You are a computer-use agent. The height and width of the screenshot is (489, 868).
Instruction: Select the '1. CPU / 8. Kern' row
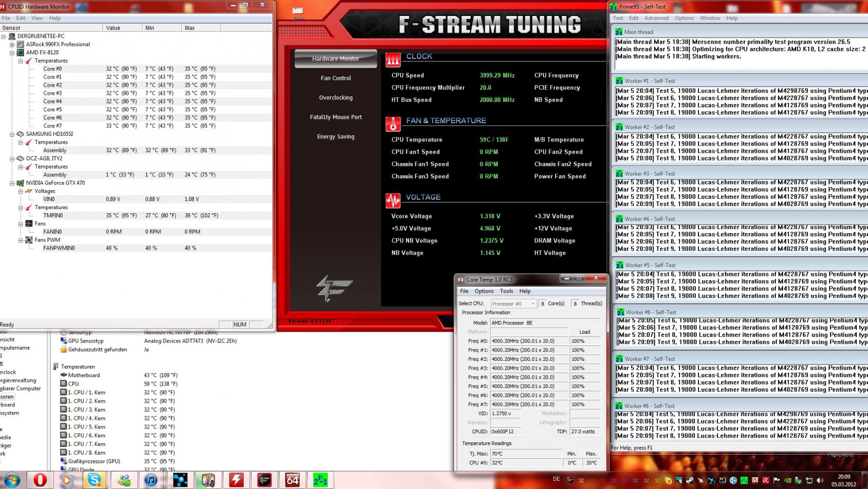tap(119, 453)
